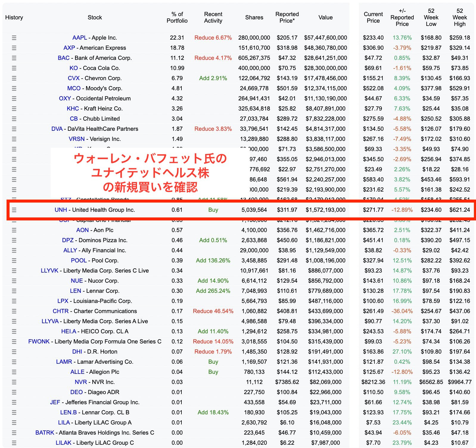476x448 pixels.
Task: Open the AXP ticker link
Action: coord(69,48)
